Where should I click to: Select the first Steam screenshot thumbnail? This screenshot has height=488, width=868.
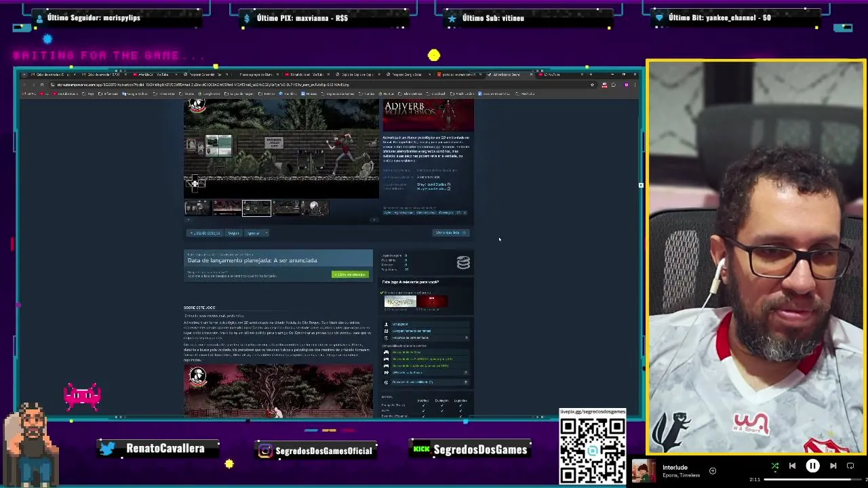pos(197,208)
